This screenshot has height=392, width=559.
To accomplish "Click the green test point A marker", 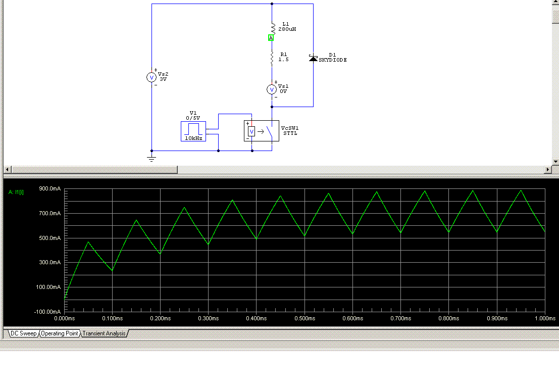I will [x=271, y=38].
